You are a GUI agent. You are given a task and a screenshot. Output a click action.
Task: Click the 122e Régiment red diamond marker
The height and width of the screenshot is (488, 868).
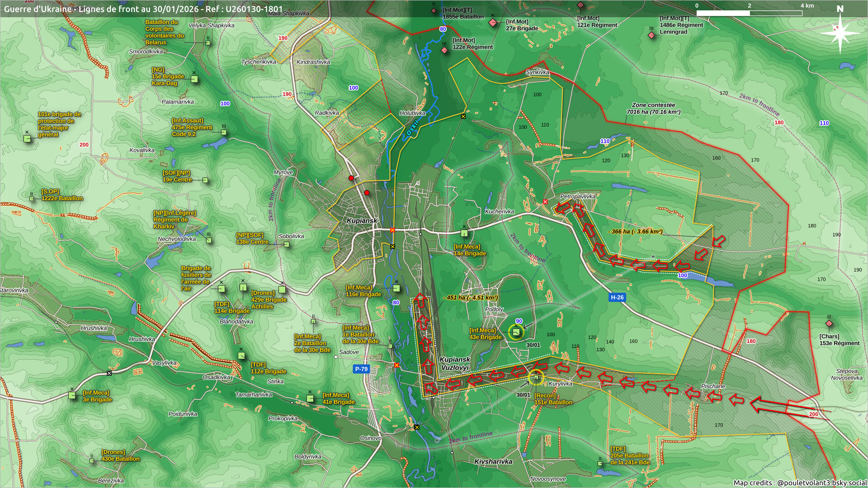tap(444, 50)
